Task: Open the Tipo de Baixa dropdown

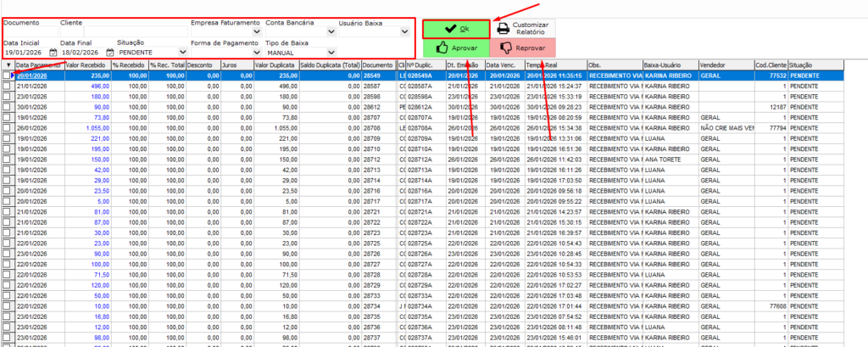Action: click(331, 53)
